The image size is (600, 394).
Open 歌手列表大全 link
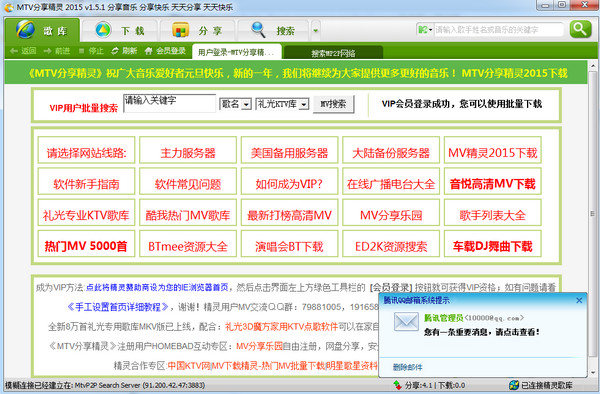point(492,215)
